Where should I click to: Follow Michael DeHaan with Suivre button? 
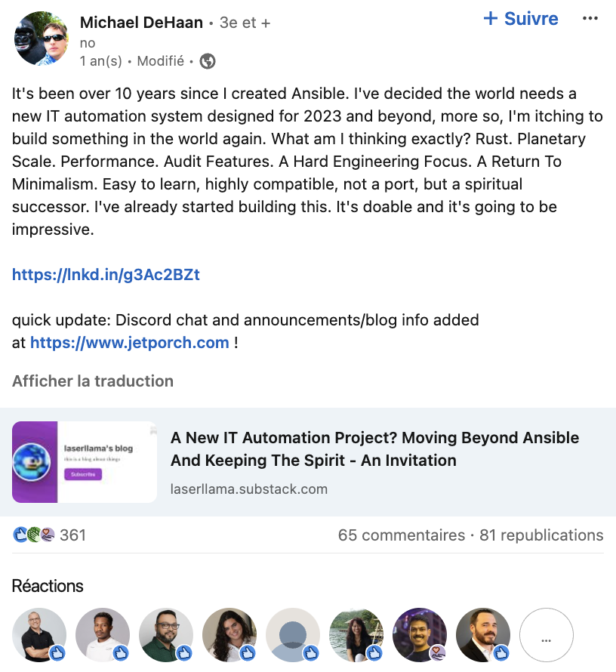coord(521,19)
